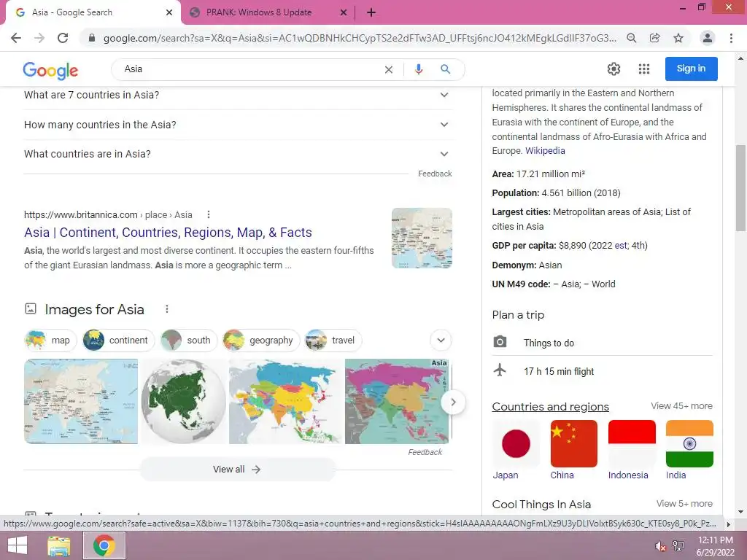Image resolution: width=747 pixels, height=560 pixels.
Task: Open the Google apps grid
Action: pos(644,69)
